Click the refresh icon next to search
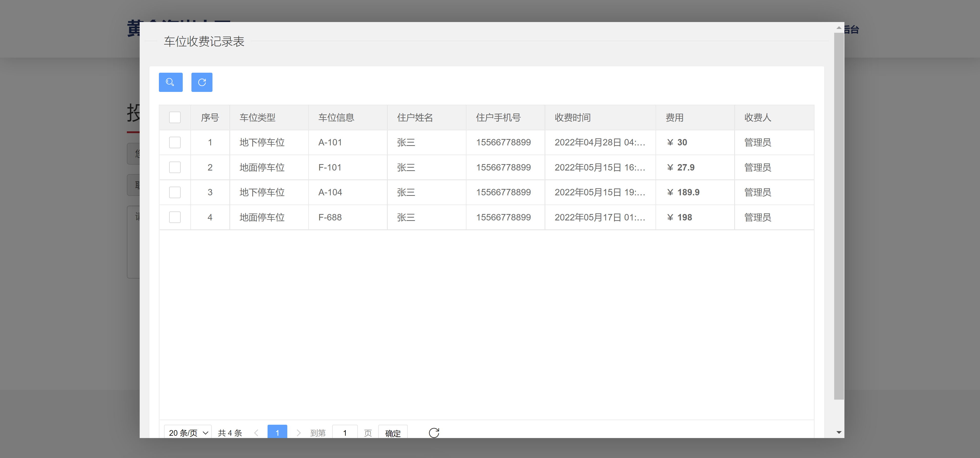980x458 pixels. click(x=202, y=82)
